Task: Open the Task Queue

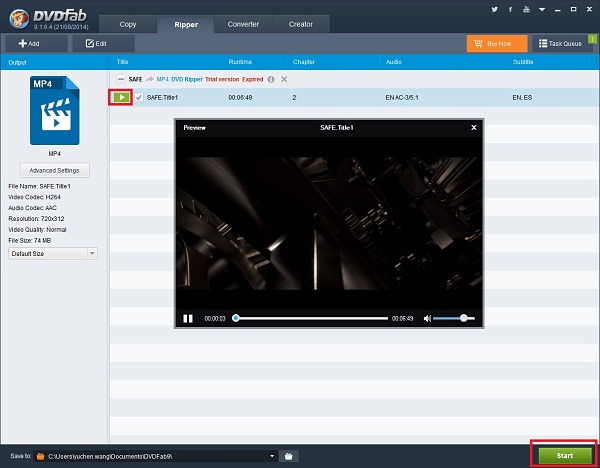Action: click(562, 44)
